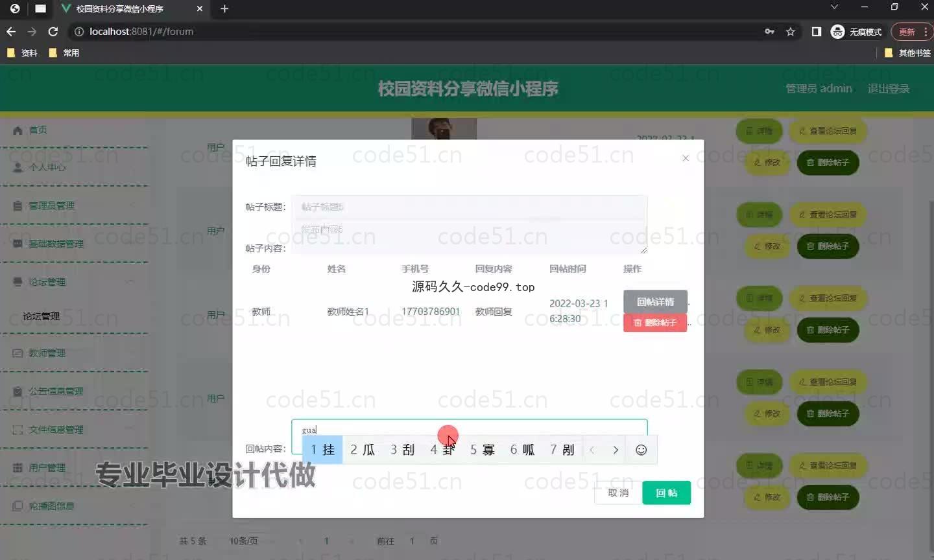Reload the page with the refresh icon
The height and width of the screenshot is (560, 934).
[x=53, y=32]
